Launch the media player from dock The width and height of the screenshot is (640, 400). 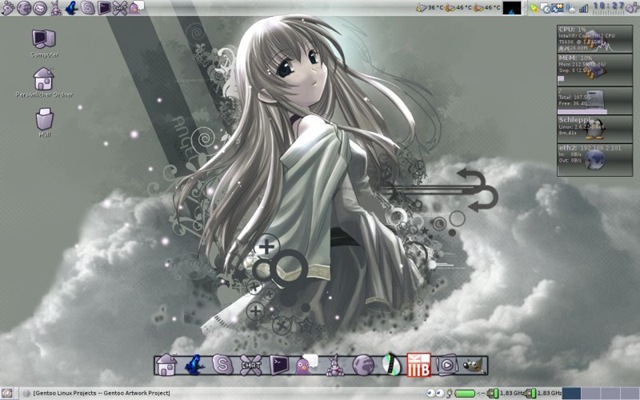coord(446,365)
